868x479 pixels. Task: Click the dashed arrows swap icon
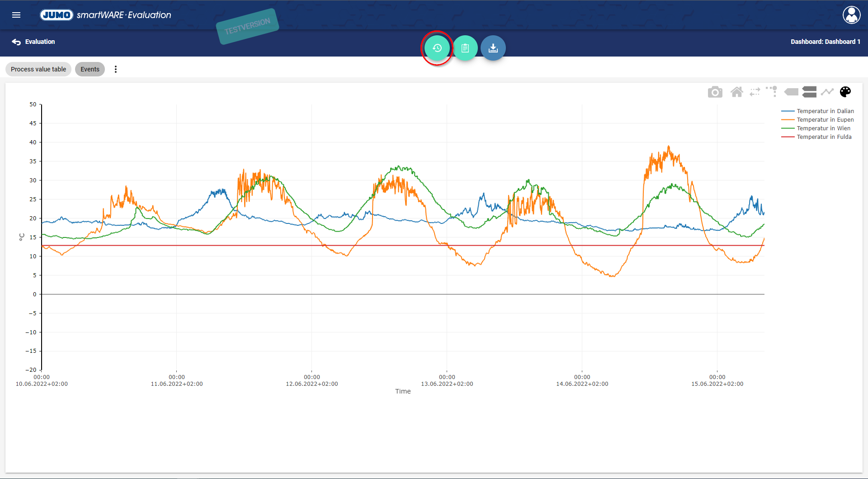pyautogui.click(x=755, y=92)
